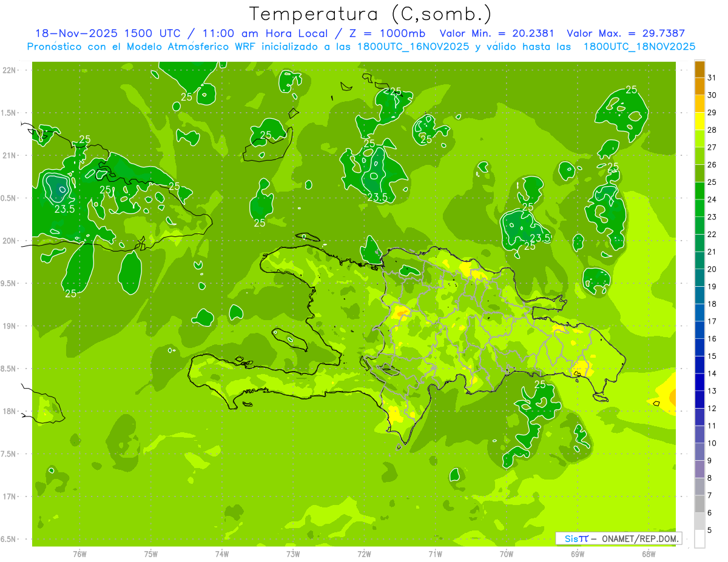Screen dimensions: 728x562
Task: Click the legend color band between 30 and 31
Action: [x=699, y=87]
